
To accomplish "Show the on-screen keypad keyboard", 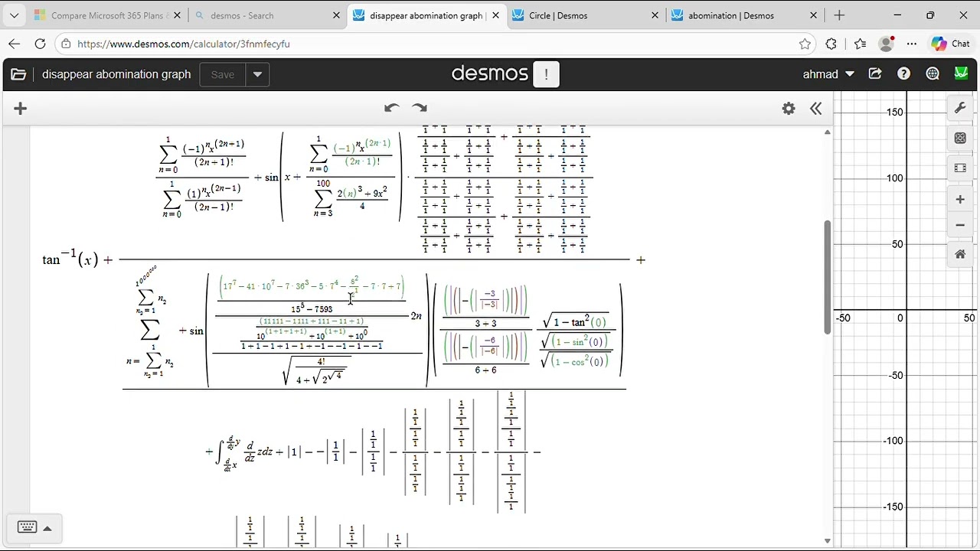I will pos(27,527).
